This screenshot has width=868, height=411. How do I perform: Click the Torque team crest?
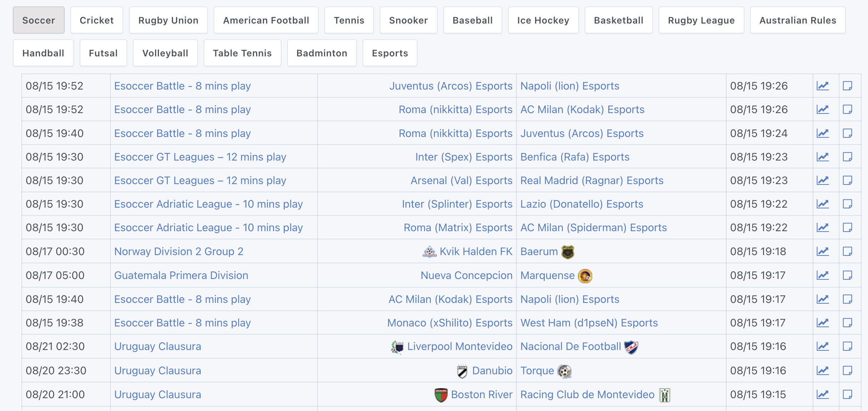tap(564, 371)
